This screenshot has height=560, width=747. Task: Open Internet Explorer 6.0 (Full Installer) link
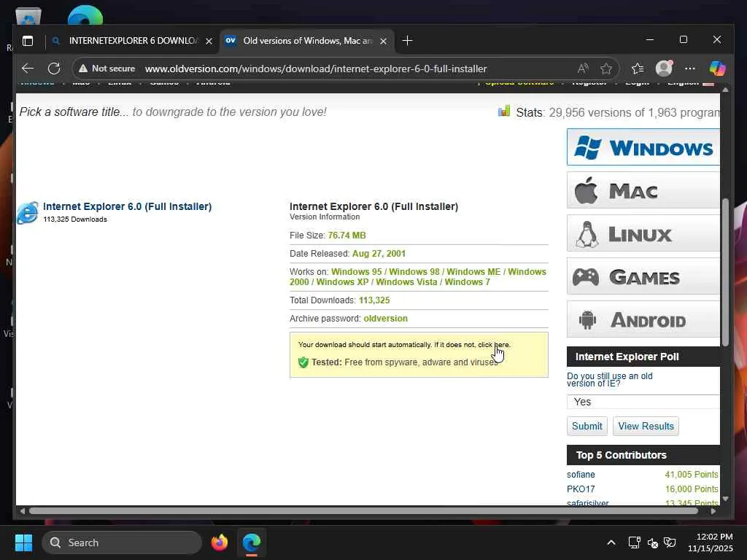(x=127, y=206)
